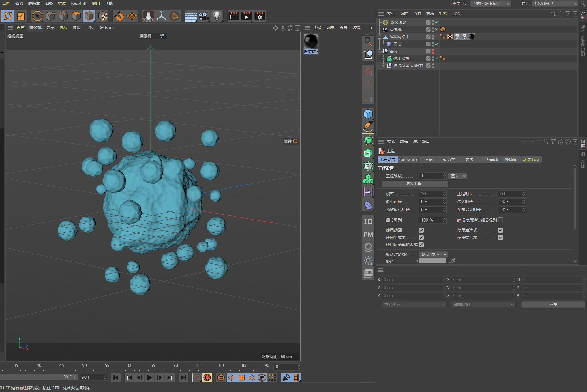Open the floor grid object icon
Screen dimensions: 587x392
tap(191, 16)
